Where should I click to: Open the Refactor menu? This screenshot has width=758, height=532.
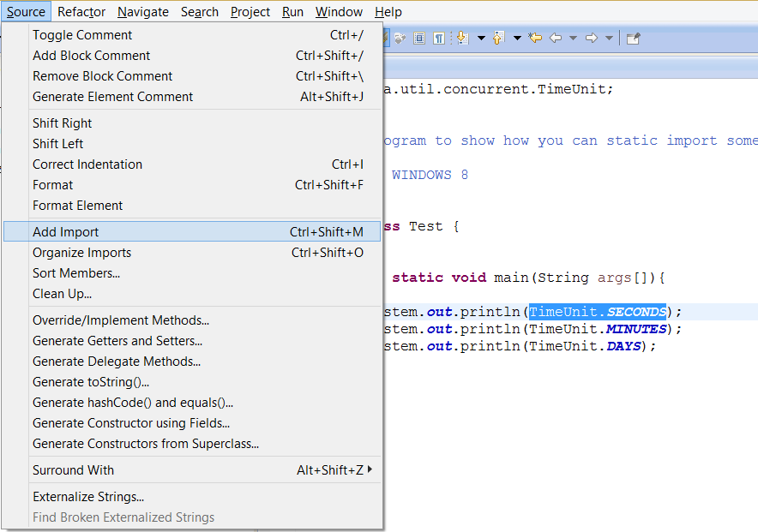[81, 12]
